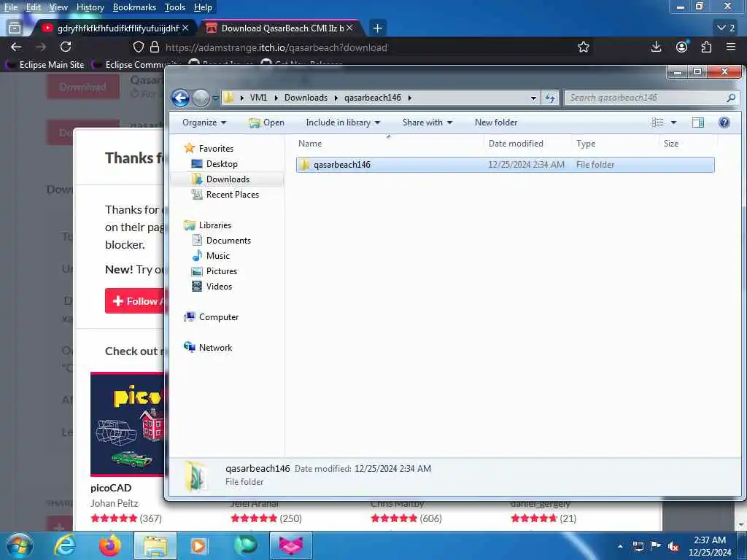Launch Internet Explorer from taskbar
This screenshot has height=560, width=747.
click(64, 545)
